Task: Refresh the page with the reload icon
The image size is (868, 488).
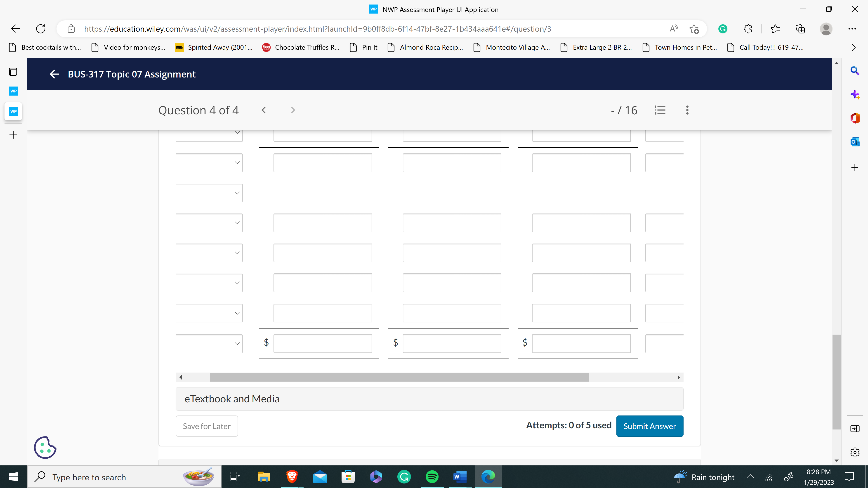Action: (41, 29)
